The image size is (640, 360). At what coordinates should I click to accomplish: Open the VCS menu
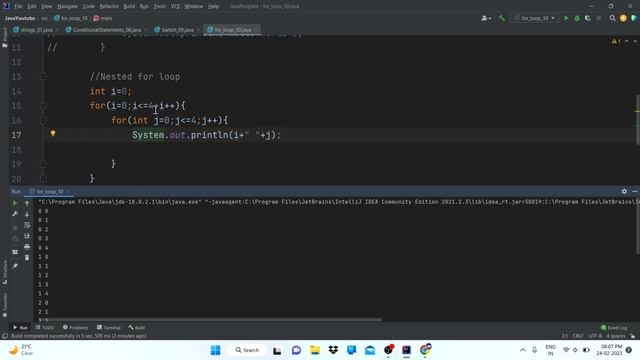(175, 6)
